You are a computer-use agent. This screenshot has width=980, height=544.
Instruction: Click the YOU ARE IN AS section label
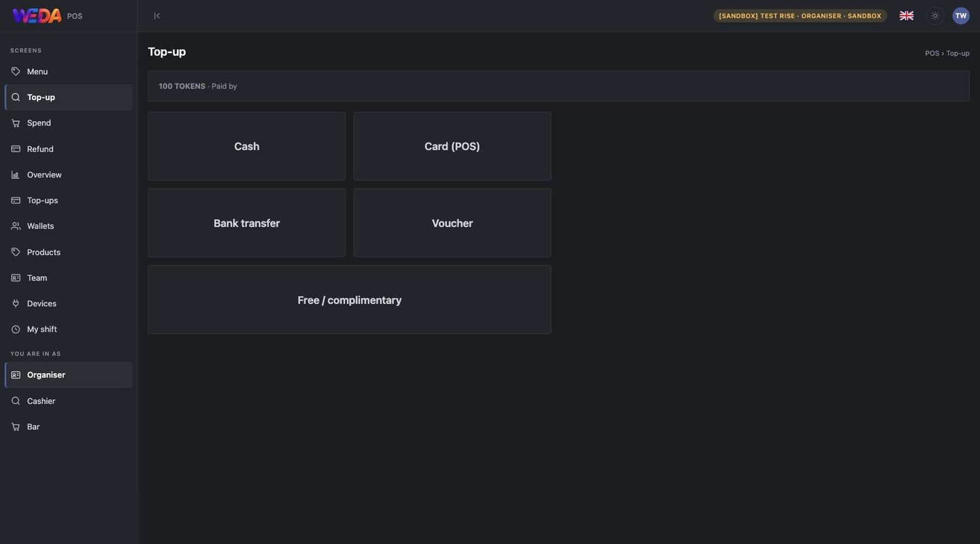[x=35, y=354]
